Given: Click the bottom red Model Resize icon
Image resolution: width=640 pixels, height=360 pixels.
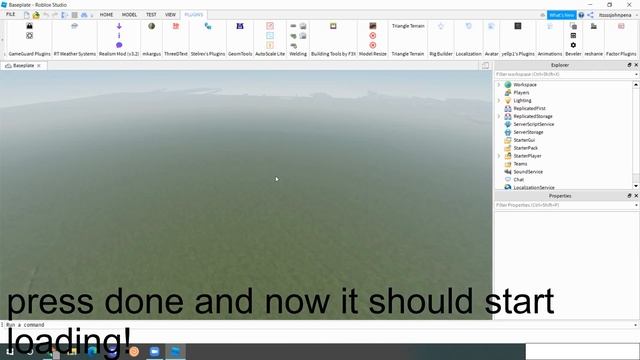Looking at the screenshot, I should coord(373,45).
